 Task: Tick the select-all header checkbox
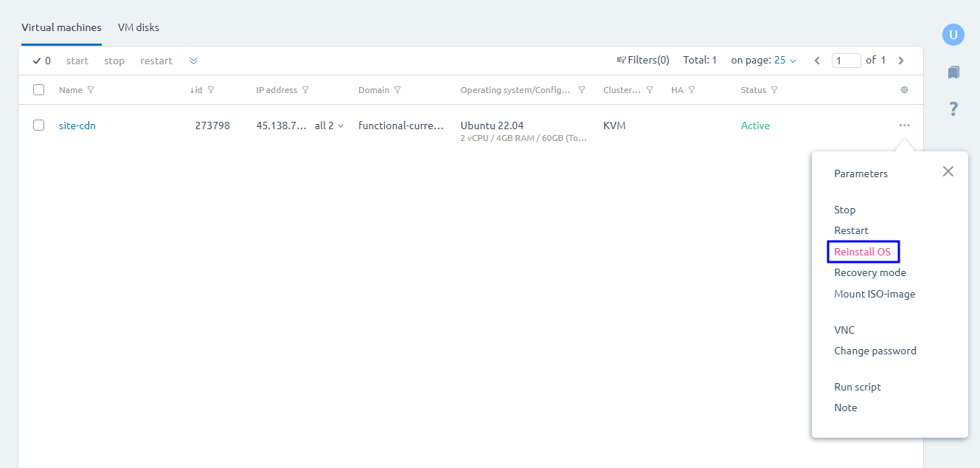point(39,90)
